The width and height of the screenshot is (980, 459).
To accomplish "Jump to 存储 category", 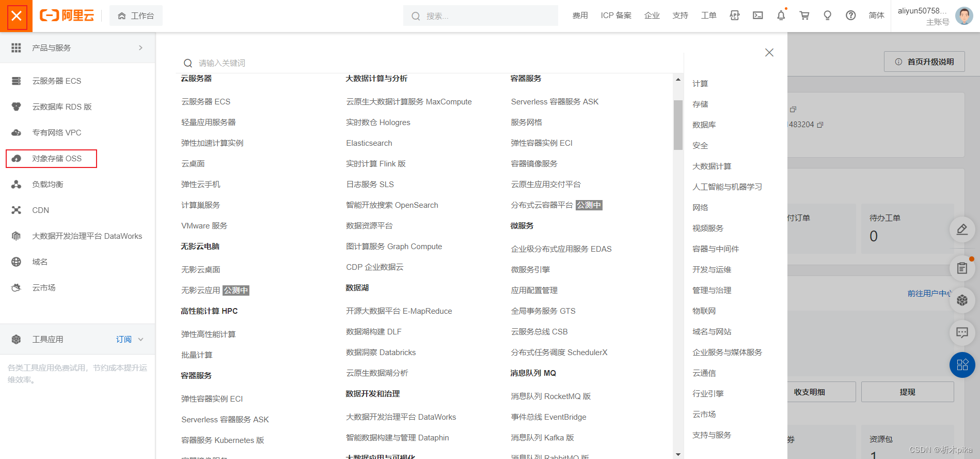I will point(700,104).
